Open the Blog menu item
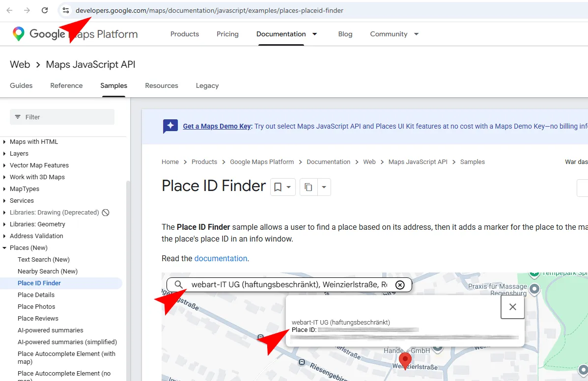 (x=345, y=34)
